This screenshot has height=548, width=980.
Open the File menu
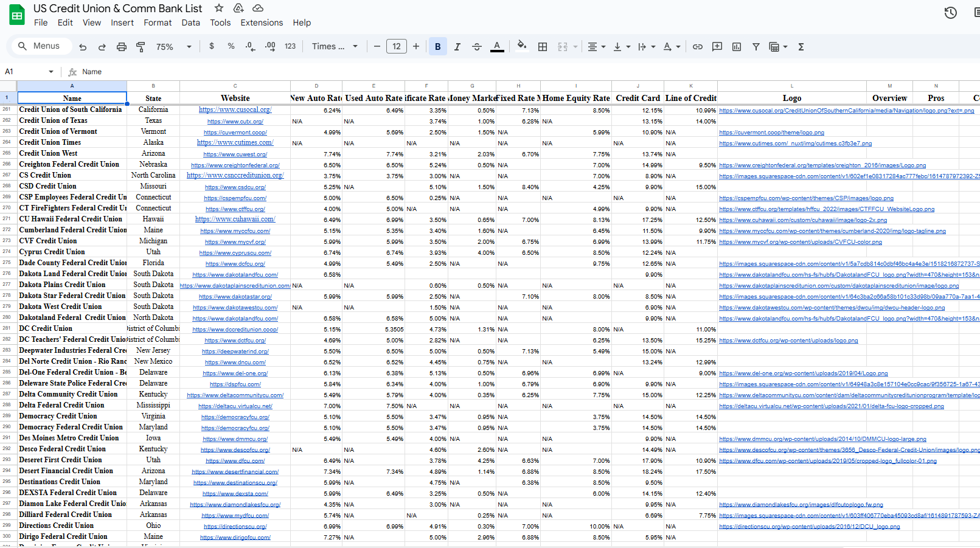[x=41, y=23]
